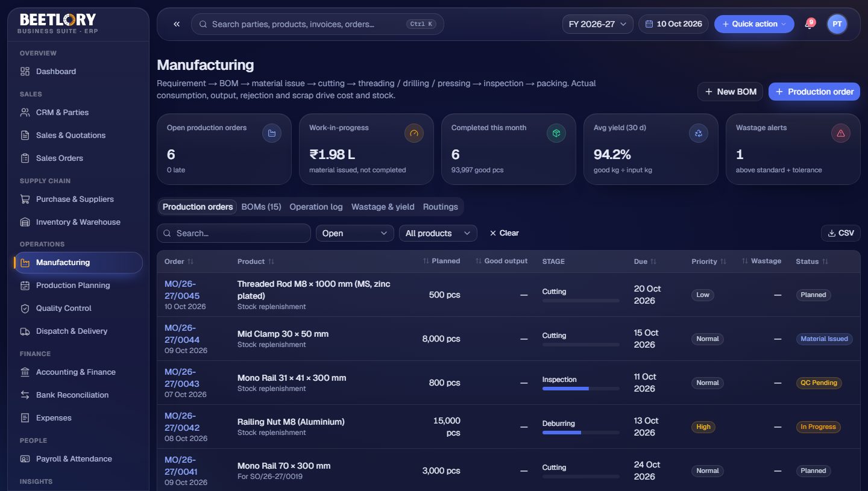Image resolution: width=868 pixels, height=491 pixels.
Task: Click the Purchase & Suppliers cart icon
Action: pyautogui.click(x=25, y=199)
